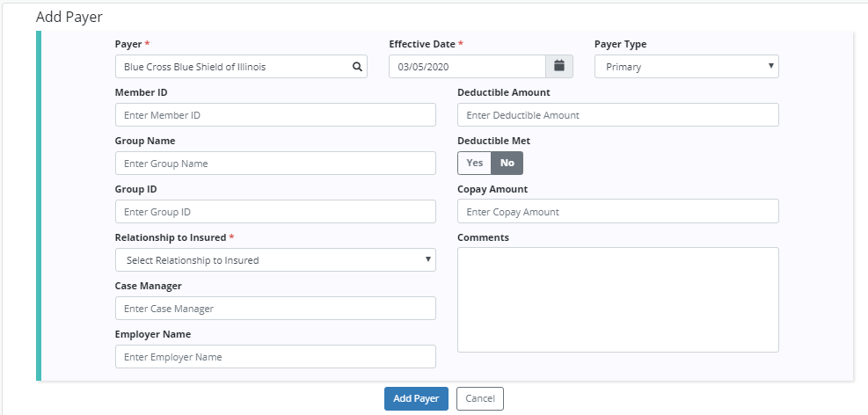Click the search magnifier icon in Payer field
The width and height of the screenshot is (868, 415).
point(357,67)
